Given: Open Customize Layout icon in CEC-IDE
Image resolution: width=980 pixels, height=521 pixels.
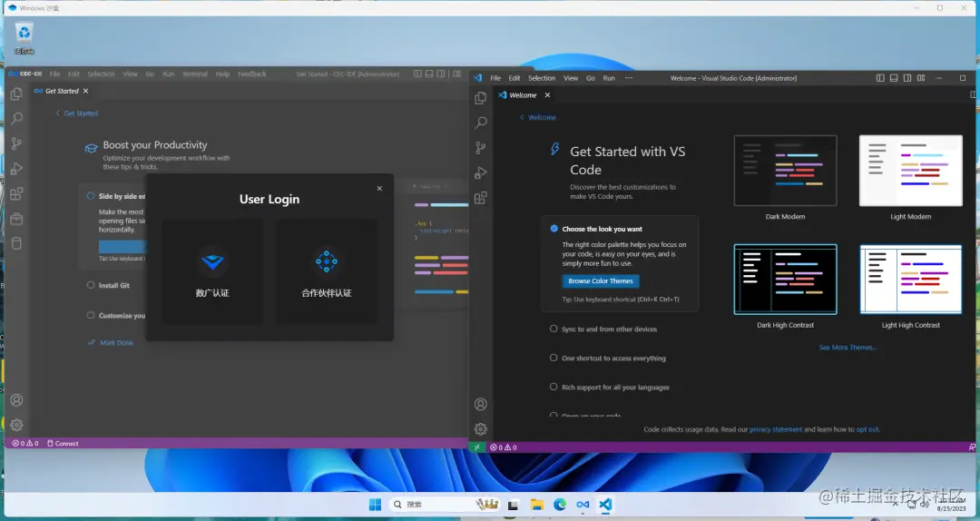Looking at the screenshot, I should point(456,74).
